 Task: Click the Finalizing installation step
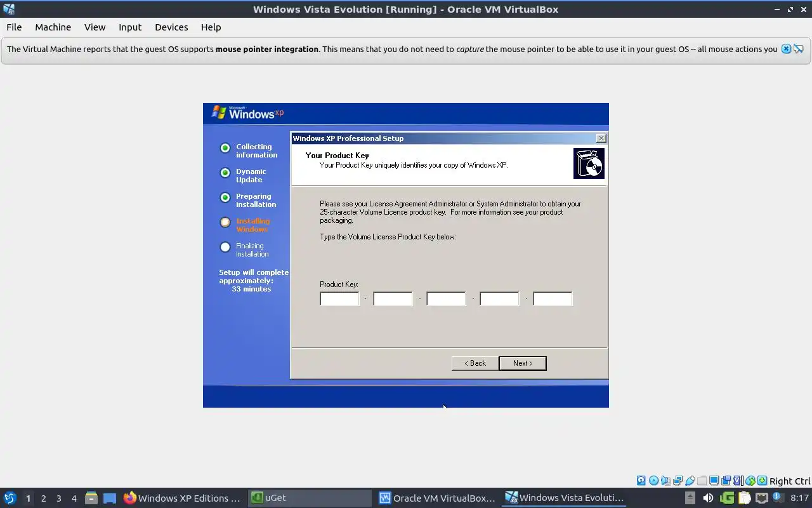point(252,250)
